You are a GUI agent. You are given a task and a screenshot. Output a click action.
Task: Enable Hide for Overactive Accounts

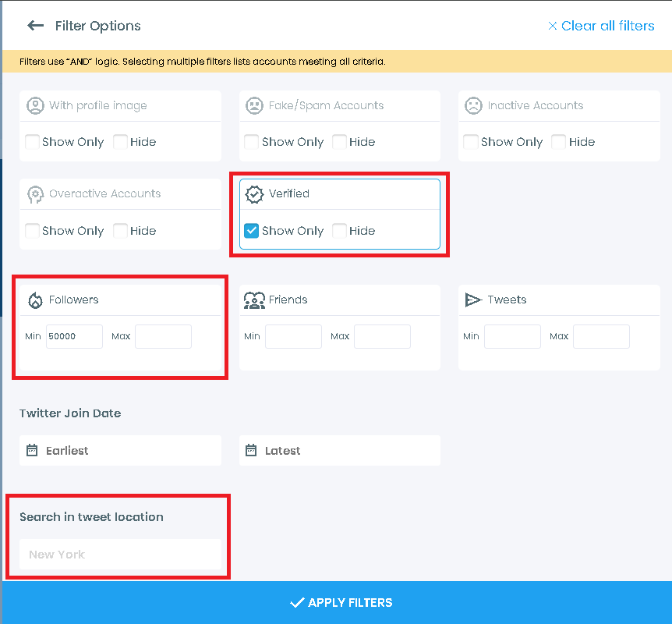(119, 231)
